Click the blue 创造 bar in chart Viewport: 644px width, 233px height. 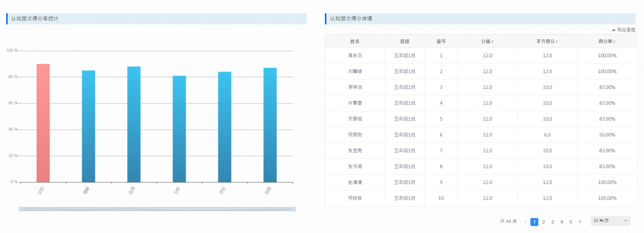click(270, 125)
